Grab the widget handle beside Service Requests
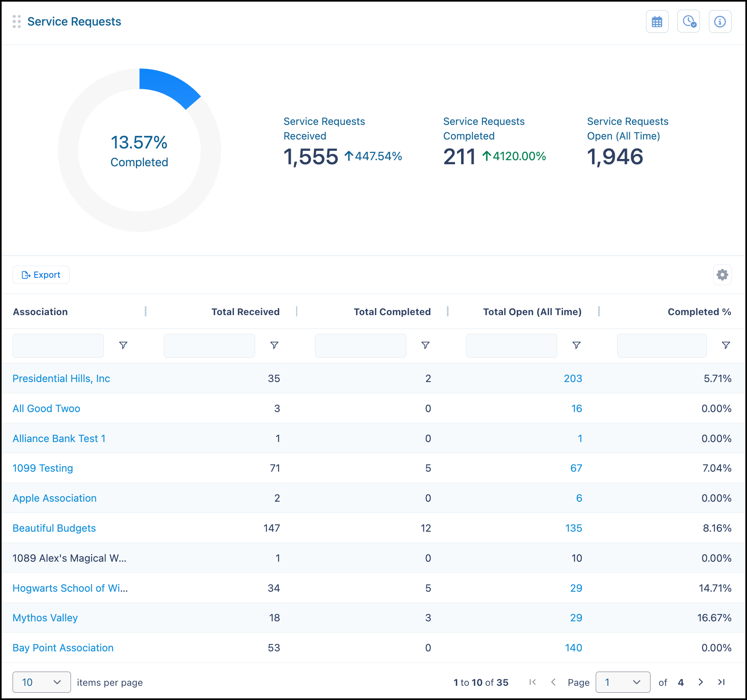 point(17,21)
